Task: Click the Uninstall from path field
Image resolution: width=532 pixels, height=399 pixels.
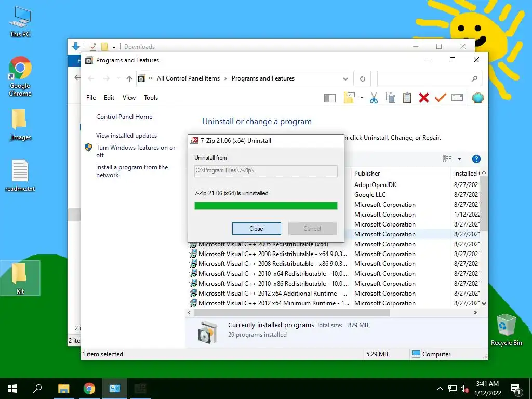Action: click(x=265, y=170)
